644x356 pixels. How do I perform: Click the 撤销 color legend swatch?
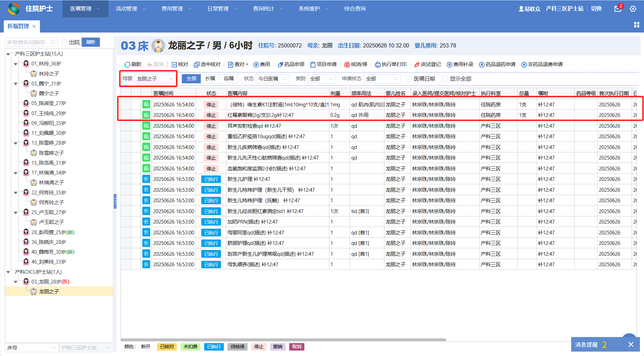pyautogui.click(x=278, y=347)
